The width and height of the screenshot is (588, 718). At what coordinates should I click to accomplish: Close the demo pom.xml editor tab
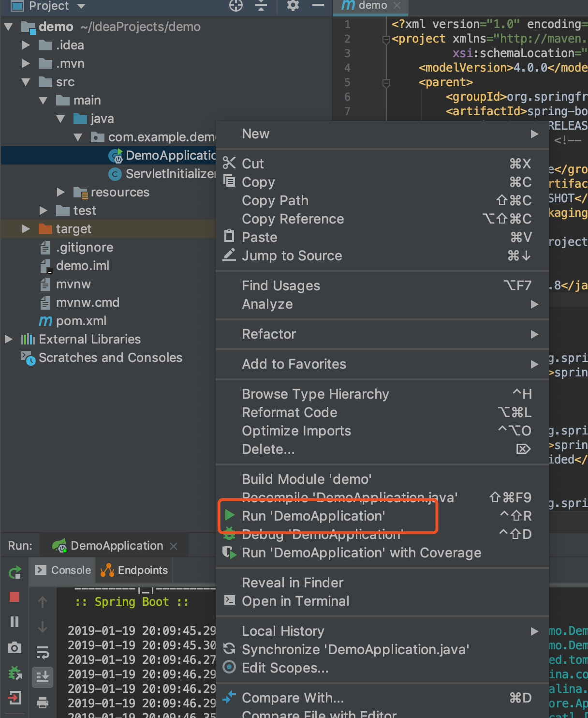coord(397,5)
